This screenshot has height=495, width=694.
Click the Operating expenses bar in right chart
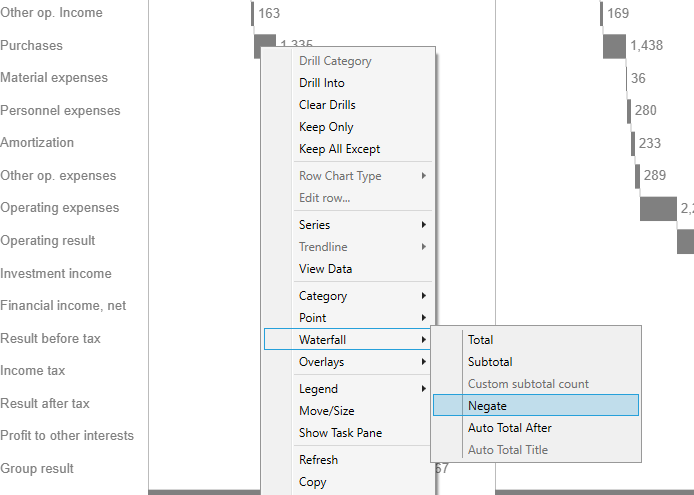pyautogui.click(x=658, y=209)
